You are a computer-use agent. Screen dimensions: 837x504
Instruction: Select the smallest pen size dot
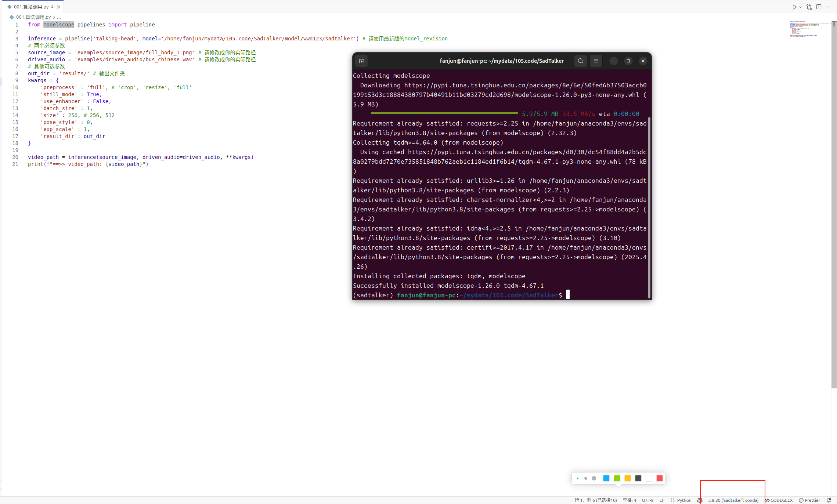coord(578,478)
